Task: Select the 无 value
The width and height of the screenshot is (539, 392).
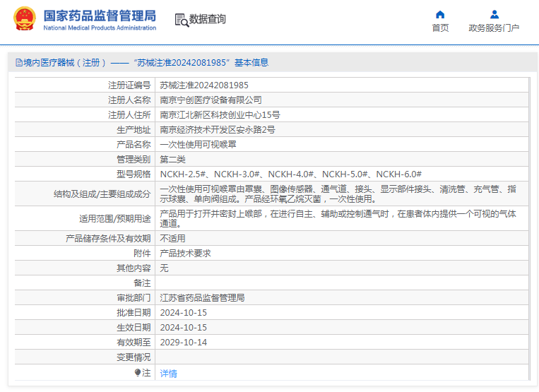Action: click(x=164, y=268)
